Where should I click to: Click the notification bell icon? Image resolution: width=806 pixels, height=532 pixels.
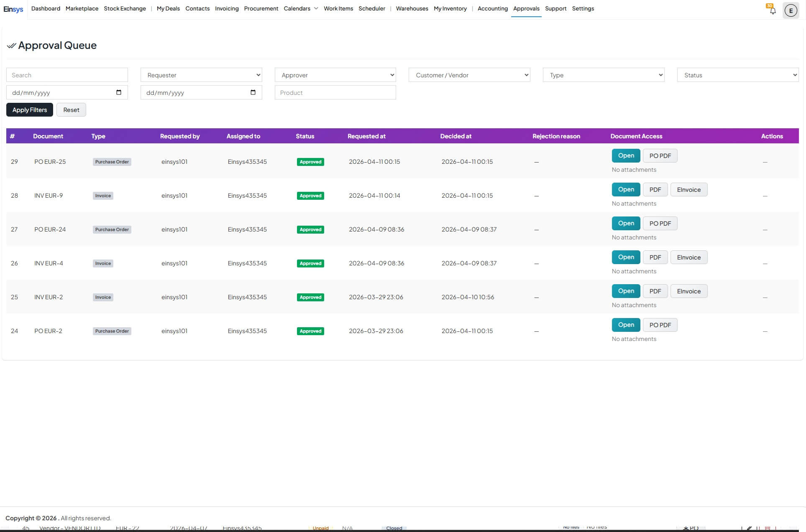773,11
